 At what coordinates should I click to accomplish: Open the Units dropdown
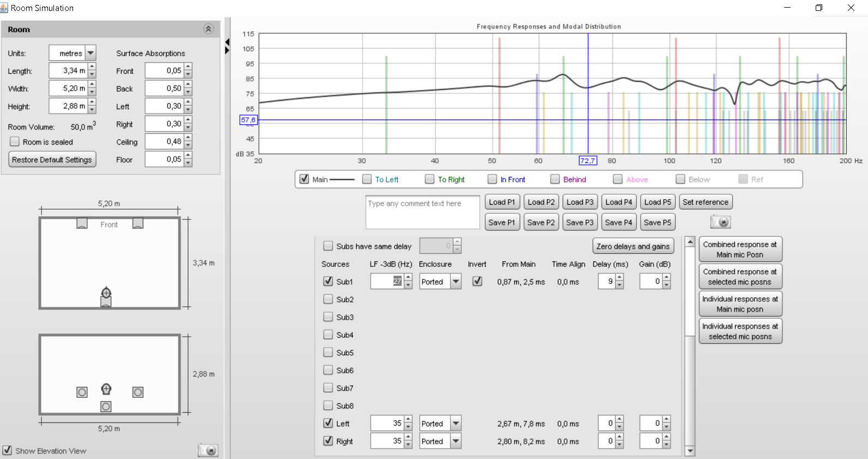(91, 53)
